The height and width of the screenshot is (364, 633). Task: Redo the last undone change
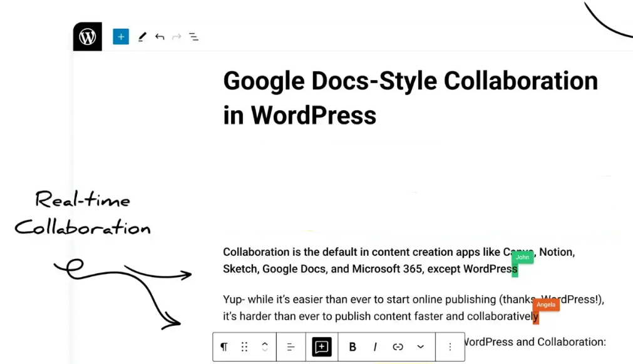tap(177, 37)
